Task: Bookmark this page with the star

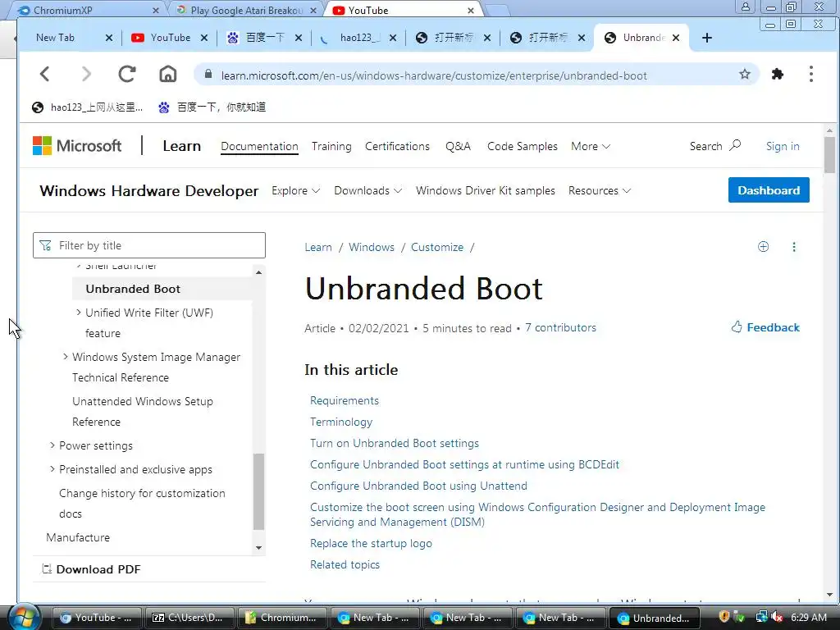Action: tap(745, 74)
